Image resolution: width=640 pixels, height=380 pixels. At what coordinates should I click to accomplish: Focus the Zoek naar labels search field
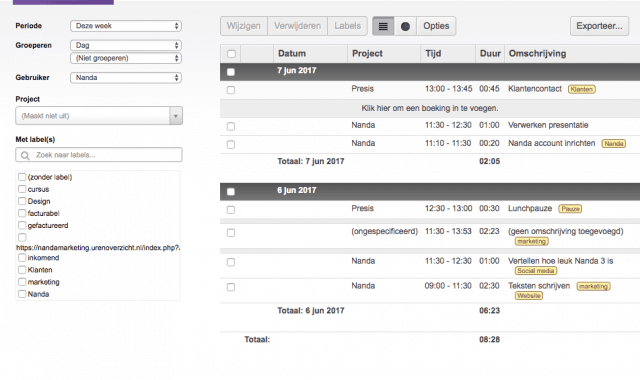tap(99, 155)
